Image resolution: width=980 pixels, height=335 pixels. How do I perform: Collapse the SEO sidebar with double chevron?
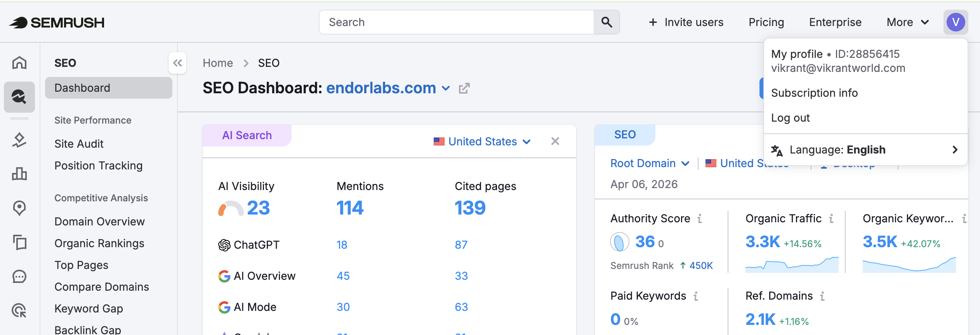(177, 63)
